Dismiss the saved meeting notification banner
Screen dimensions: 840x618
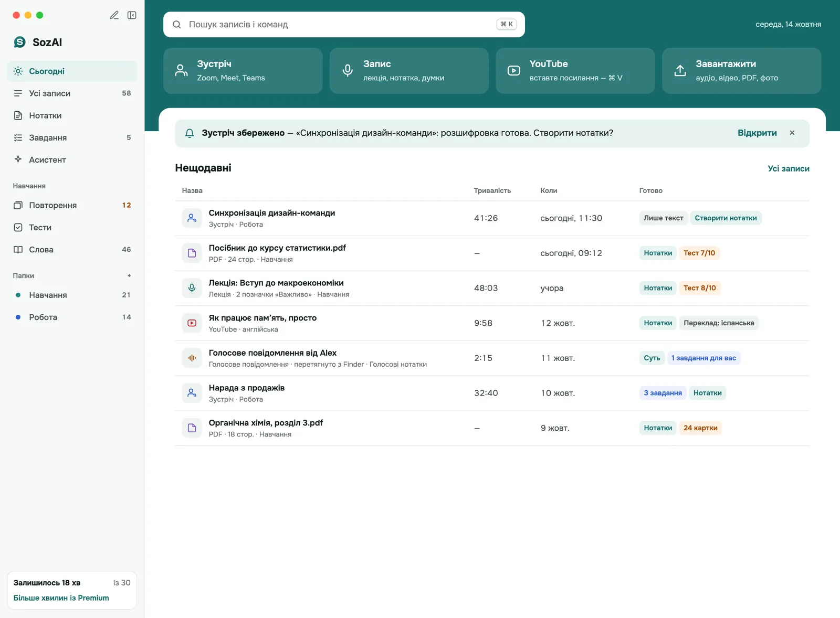click(x=792, y=133)
